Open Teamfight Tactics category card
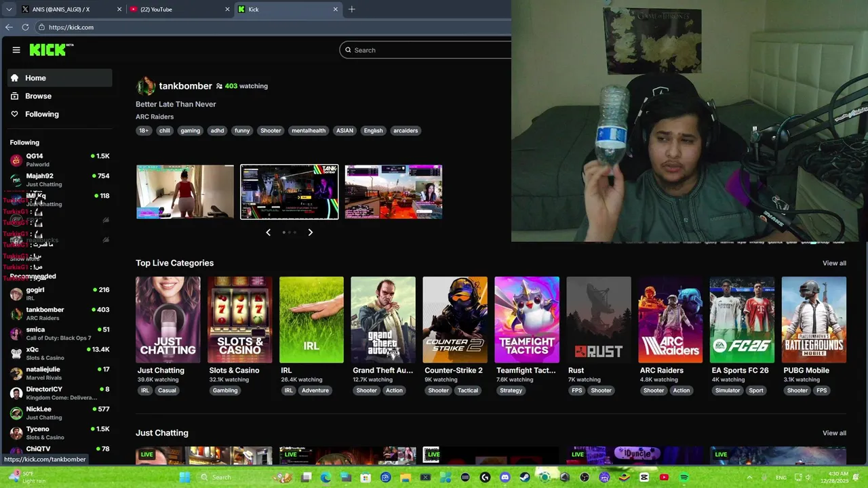The height and width of the screenshot is (488, 868). pos(527,320)
